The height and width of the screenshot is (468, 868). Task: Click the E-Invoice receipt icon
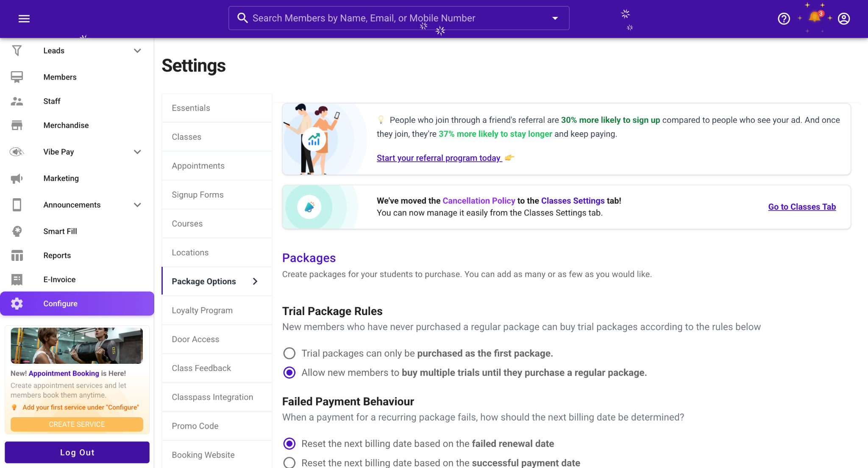[x=17, y=280]
